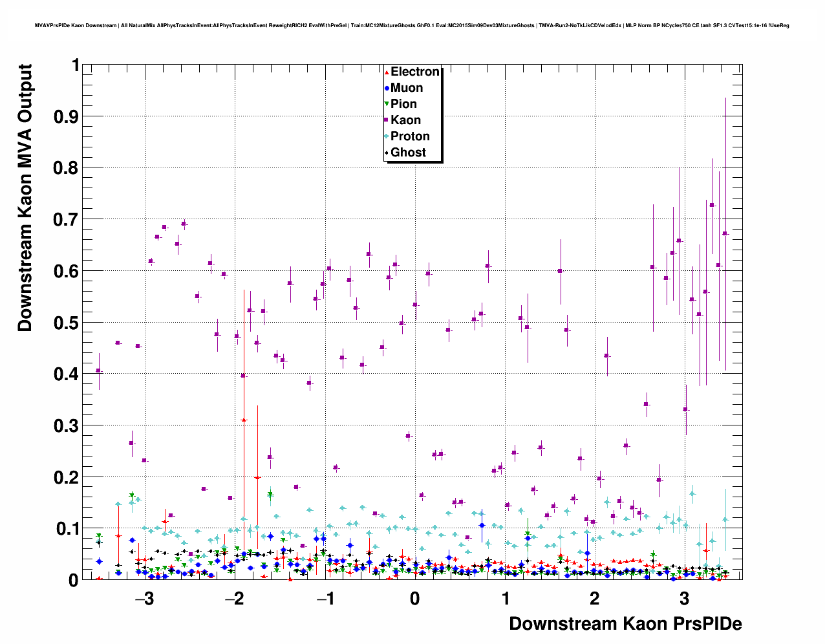Click the Ghost legend label

click(408, 153)
